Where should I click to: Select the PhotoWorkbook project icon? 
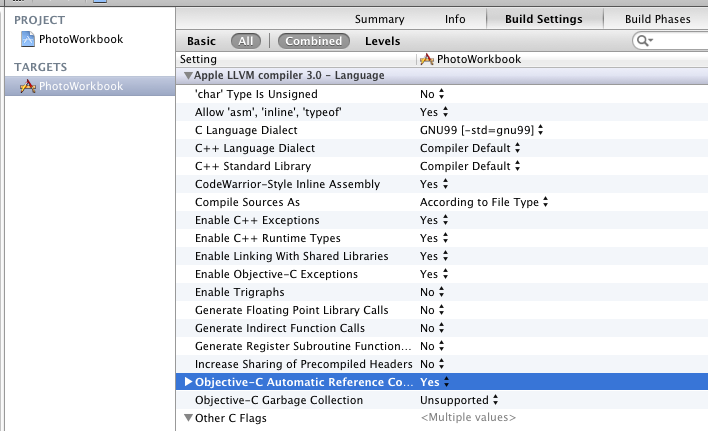[28, 39]
